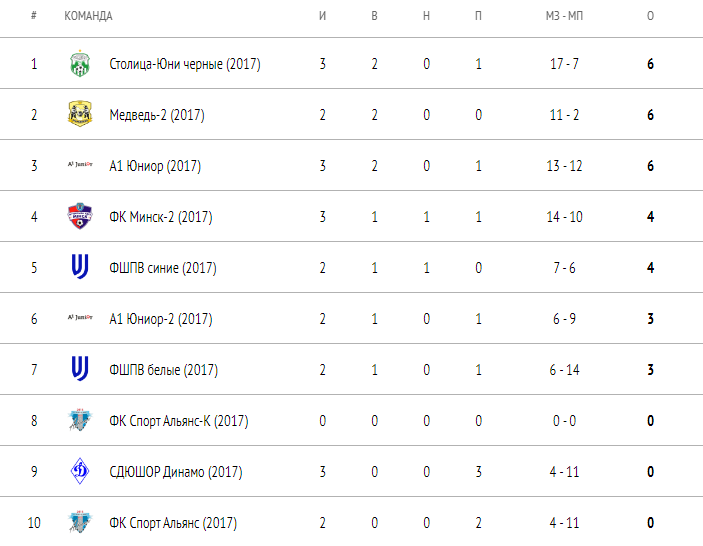Viewport: 703px width, 546px height.
Task: Click the СДЮШОР Динамо diamond emblem
Action: [x=80, y=471]
